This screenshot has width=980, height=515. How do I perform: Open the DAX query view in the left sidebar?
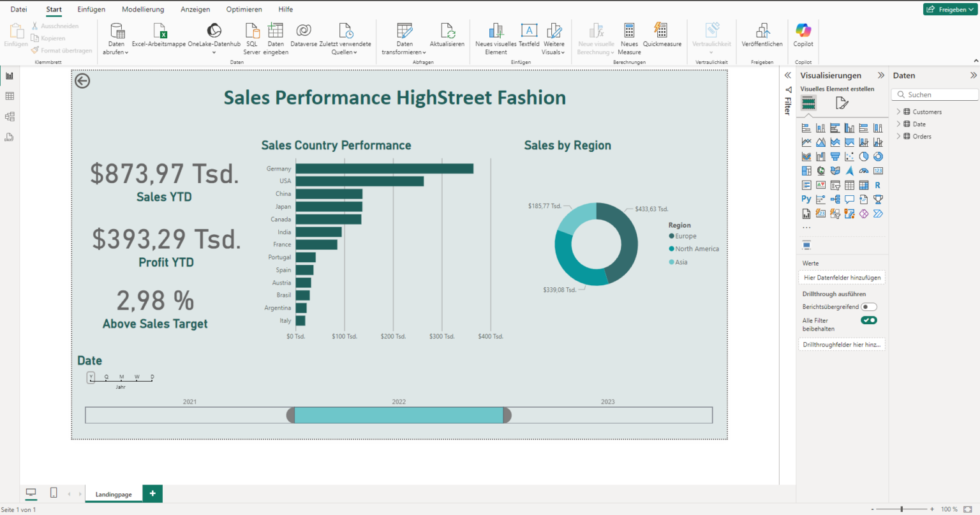click(10, 137)
